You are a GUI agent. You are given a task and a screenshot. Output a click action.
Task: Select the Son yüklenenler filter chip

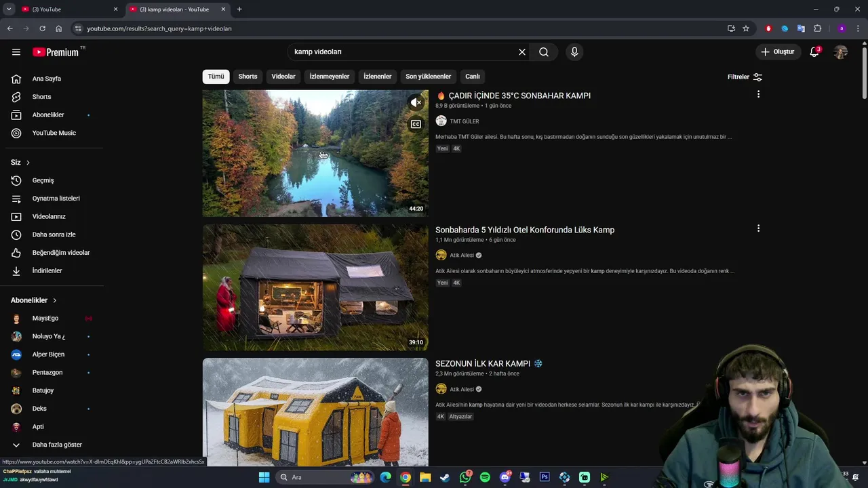[428, 77]
